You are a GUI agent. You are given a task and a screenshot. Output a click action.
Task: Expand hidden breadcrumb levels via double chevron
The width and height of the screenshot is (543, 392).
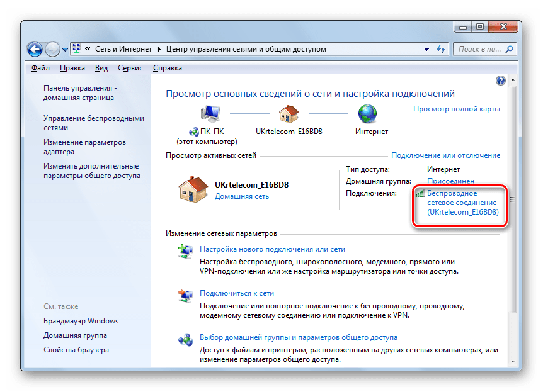[x=88, y=49]
